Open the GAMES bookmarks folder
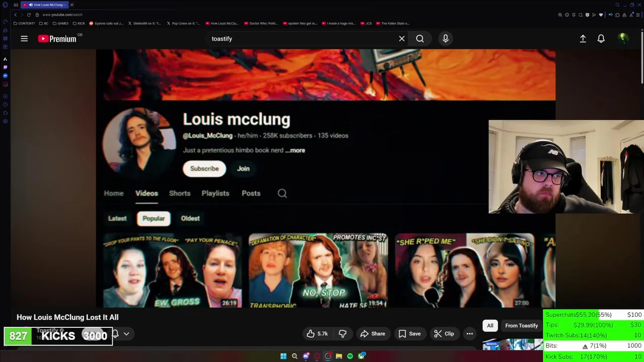This screenshot has height=362, width=644. pos(60,23)
